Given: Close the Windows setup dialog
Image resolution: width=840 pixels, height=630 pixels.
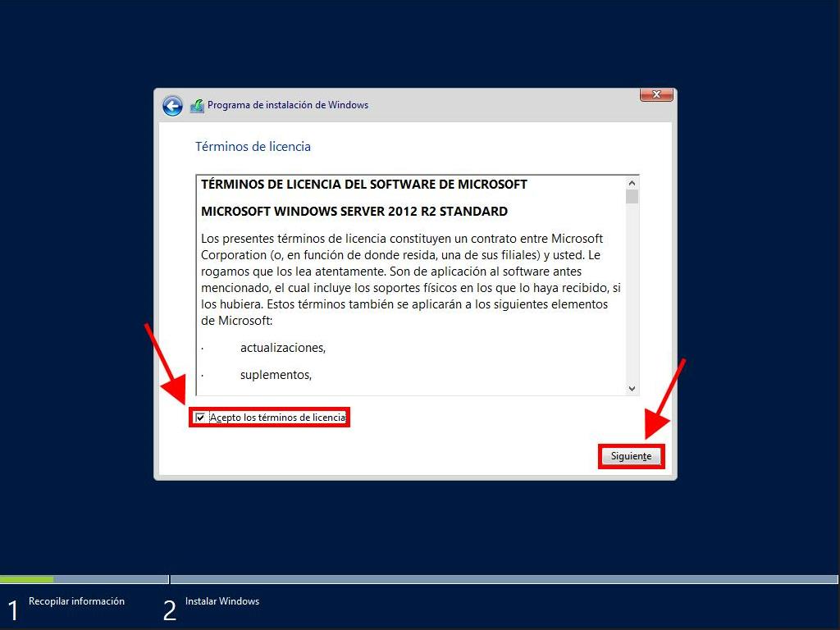Looking at the screenshot, I should [x=656, y=95].
